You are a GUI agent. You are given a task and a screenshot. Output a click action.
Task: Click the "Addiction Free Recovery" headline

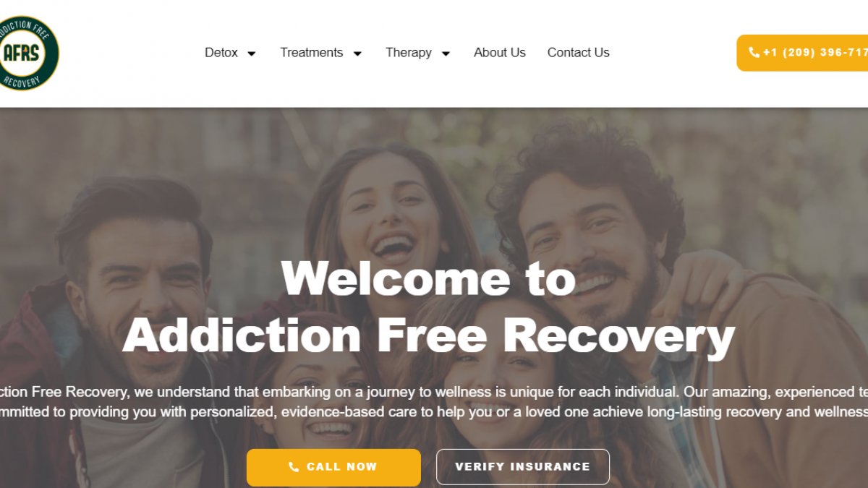click(428, 337)
